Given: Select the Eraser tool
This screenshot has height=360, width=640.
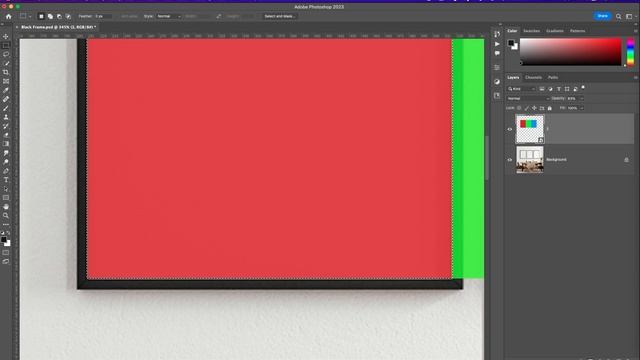Looking at the screenshot, I should click(6, 135).
